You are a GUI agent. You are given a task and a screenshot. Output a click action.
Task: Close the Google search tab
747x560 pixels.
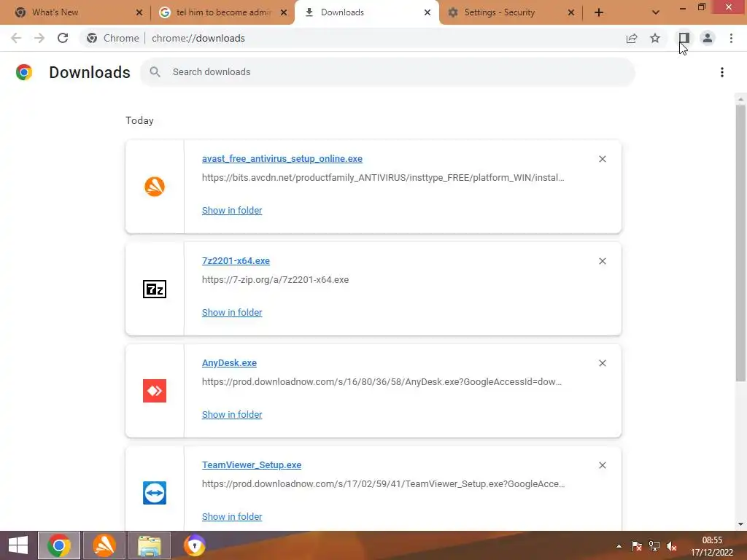point(284,12)
